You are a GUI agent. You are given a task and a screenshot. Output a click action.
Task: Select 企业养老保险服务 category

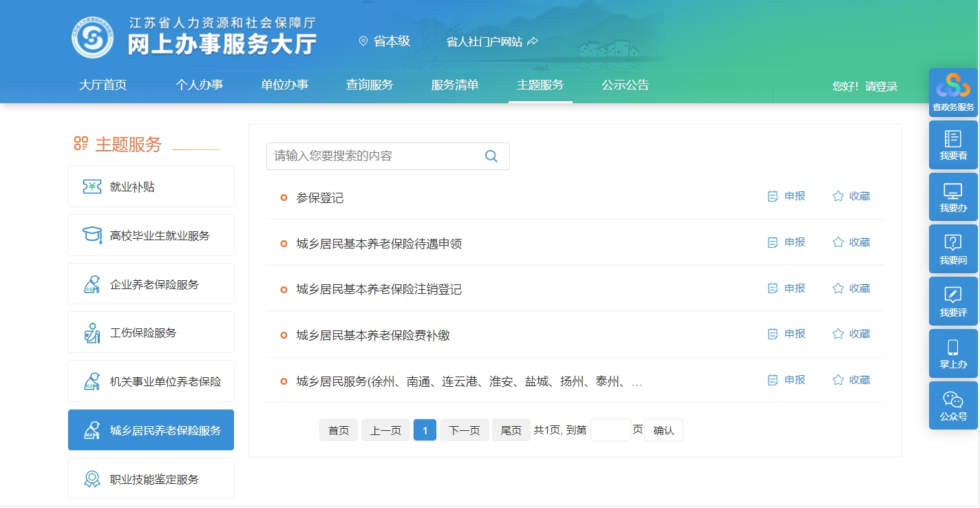pyautogui.click(x=151, y=284)
